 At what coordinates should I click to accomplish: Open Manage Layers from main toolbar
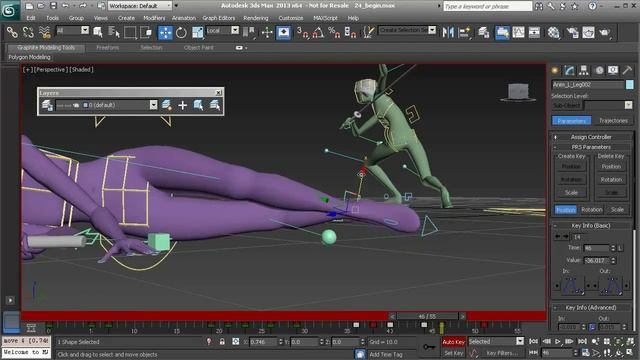coord(484,32)
